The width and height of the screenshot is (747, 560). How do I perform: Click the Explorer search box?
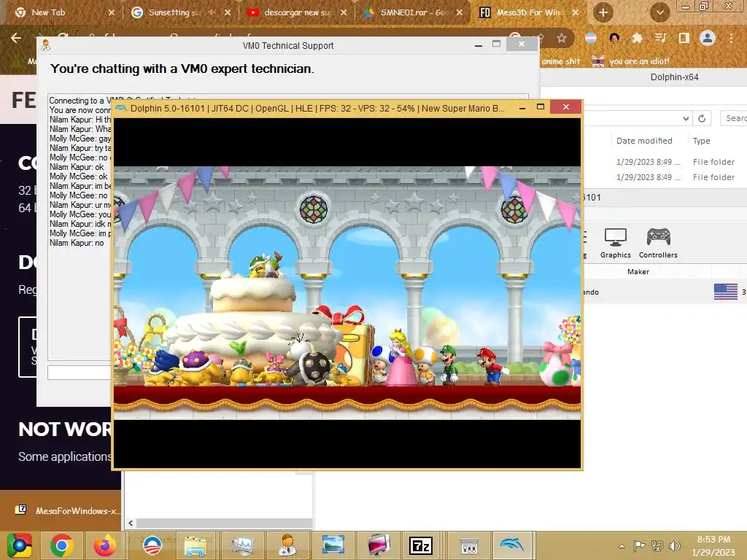(734, 118)
